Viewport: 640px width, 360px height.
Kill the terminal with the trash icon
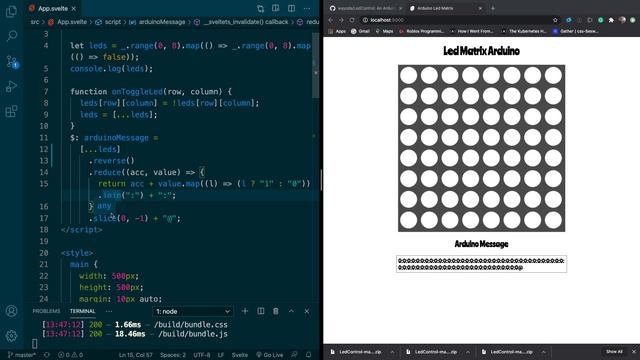coord(276,311)
